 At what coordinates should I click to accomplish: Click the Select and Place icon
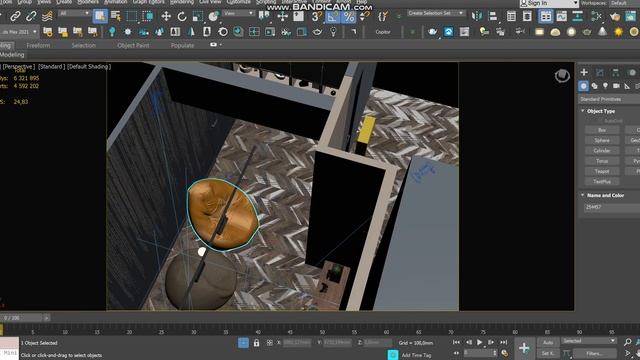pos(213,16)
